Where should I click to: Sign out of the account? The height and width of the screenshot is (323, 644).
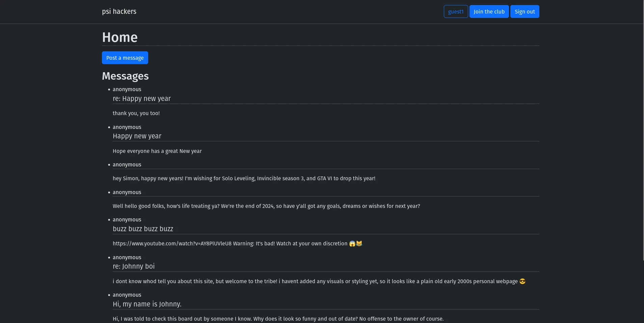tap(525, 11)
